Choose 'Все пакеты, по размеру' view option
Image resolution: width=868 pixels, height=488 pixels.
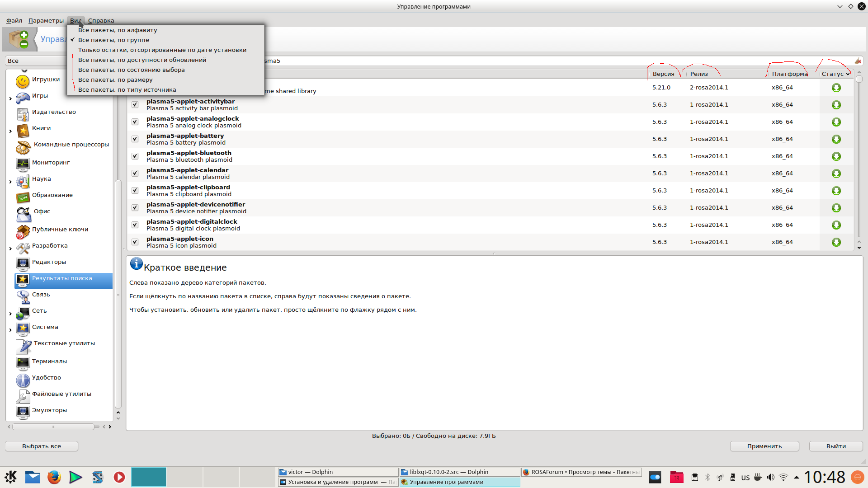(115, 80)
